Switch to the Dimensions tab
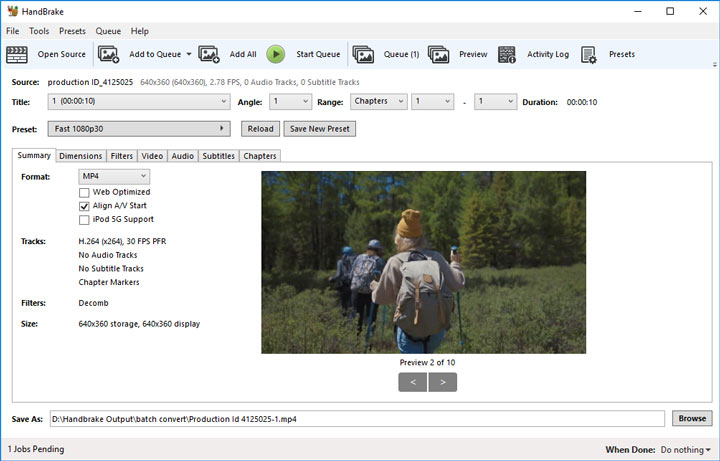This screenshot has width=720, height=461. click(80, 156)
